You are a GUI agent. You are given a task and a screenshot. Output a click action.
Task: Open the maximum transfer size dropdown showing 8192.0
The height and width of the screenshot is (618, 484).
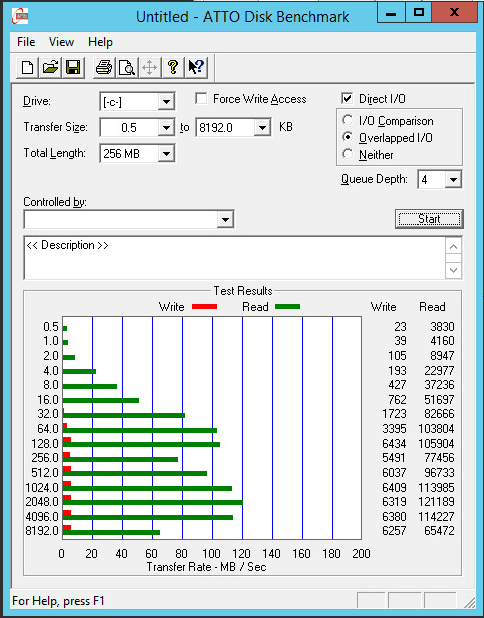[262, 128]
